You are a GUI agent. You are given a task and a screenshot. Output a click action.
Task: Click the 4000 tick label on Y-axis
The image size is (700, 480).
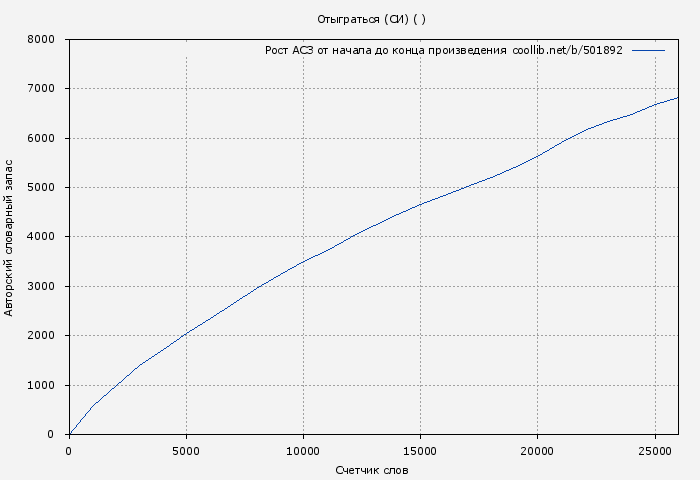tap(40, 237)
